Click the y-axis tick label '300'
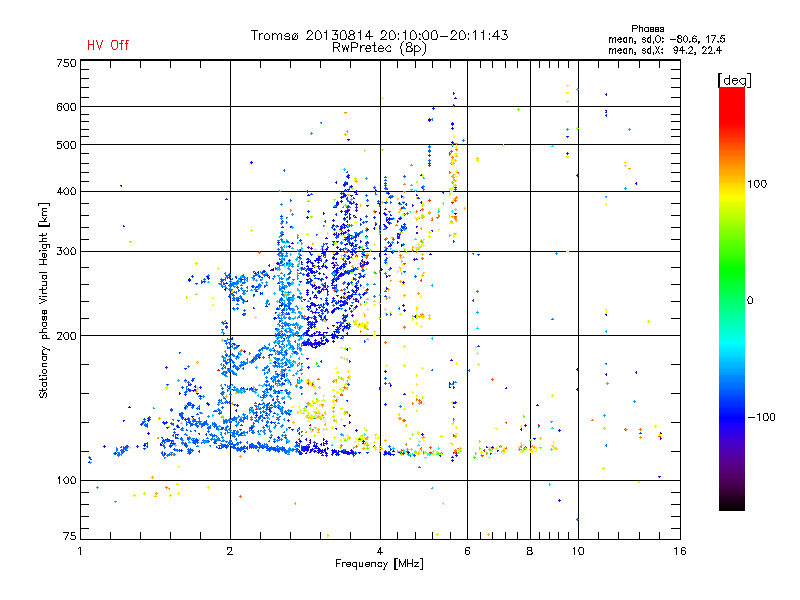 click(66, 252)
